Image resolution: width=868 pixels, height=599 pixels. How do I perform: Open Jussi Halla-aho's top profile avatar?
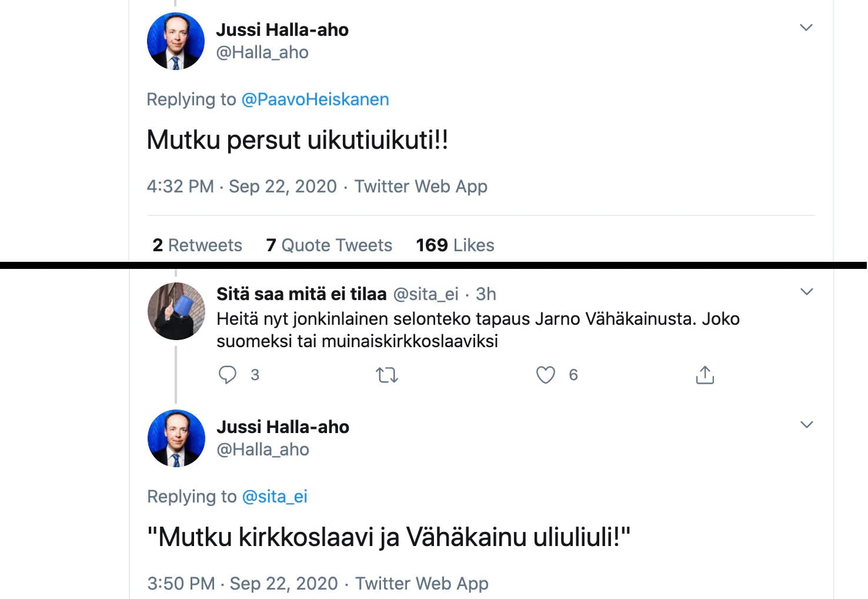(175, 41)
